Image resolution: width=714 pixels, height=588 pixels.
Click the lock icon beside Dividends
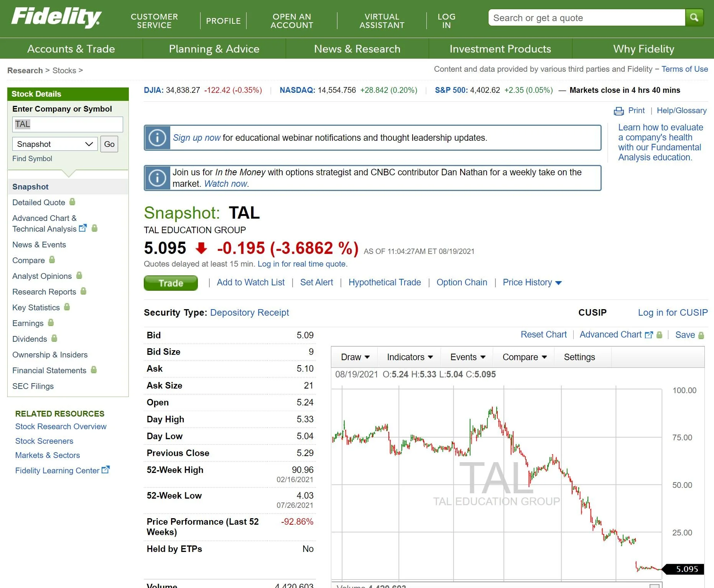[x=54, y=338]
